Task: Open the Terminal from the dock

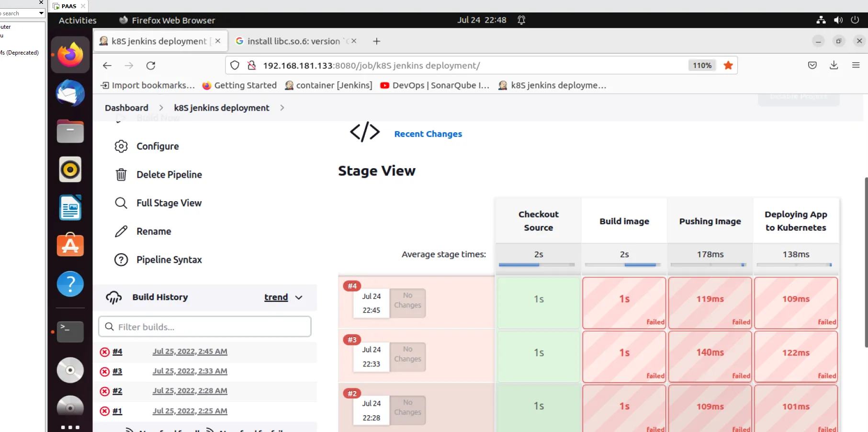Action: [x=70, y=331]
